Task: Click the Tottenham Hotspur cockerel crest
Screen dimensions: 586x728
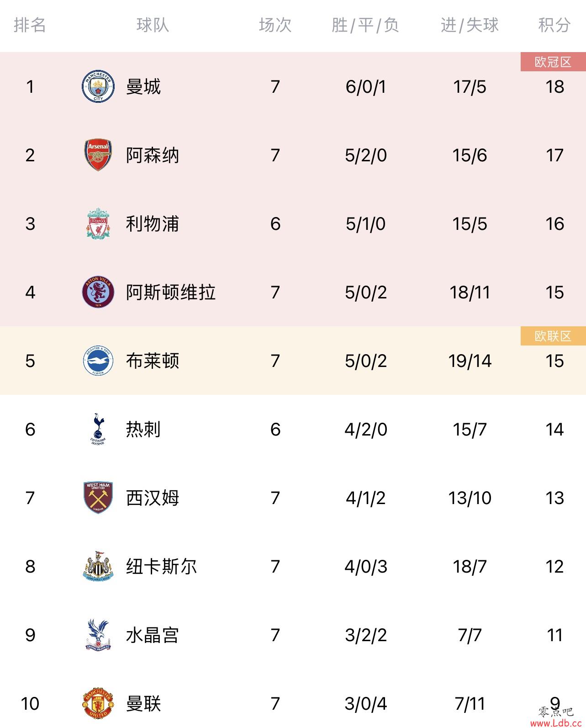Action: [98, 429]
